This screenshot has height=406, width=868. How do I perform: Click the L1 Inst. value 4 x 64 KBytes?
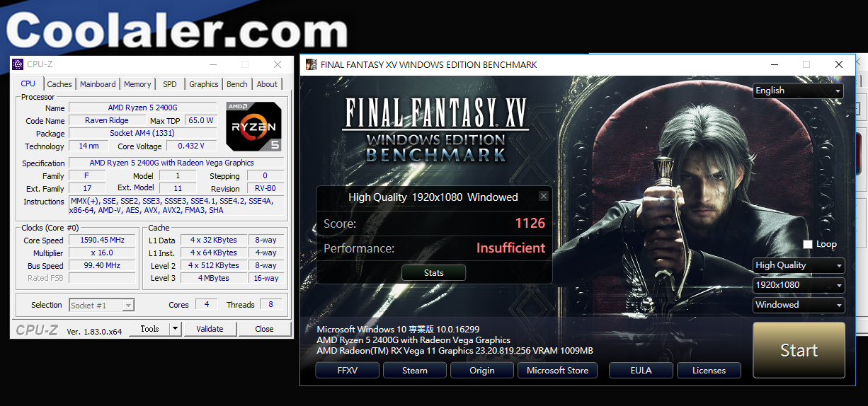point(214,253)
